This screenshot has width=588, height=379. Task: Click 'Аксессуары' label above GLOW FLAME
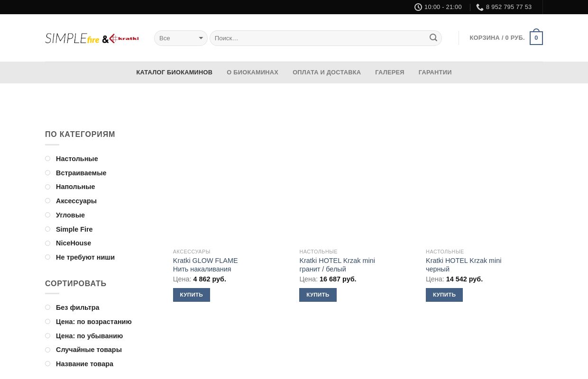pyautogui.click(x=192, y=252)
